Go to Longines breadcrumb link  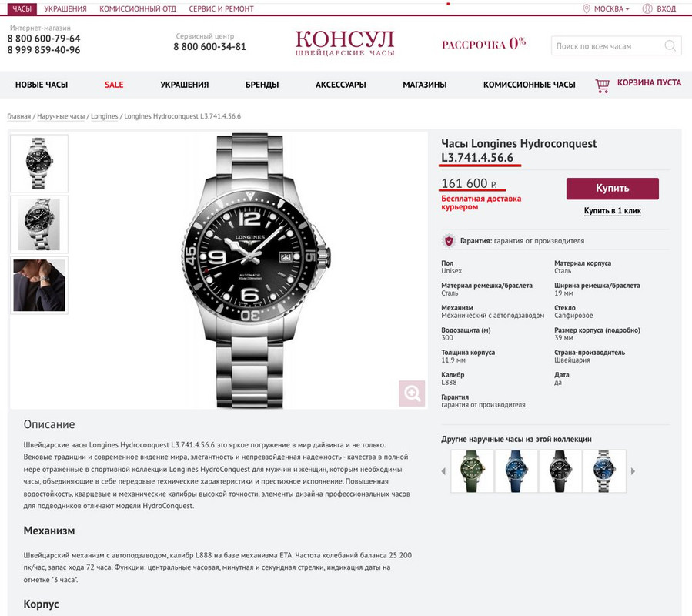coord(104,116)
